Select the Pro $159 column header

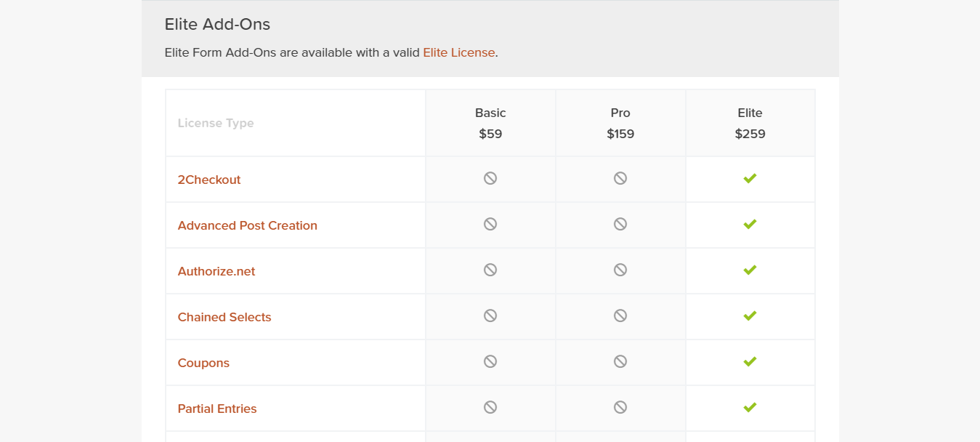(x=620, y=123)
